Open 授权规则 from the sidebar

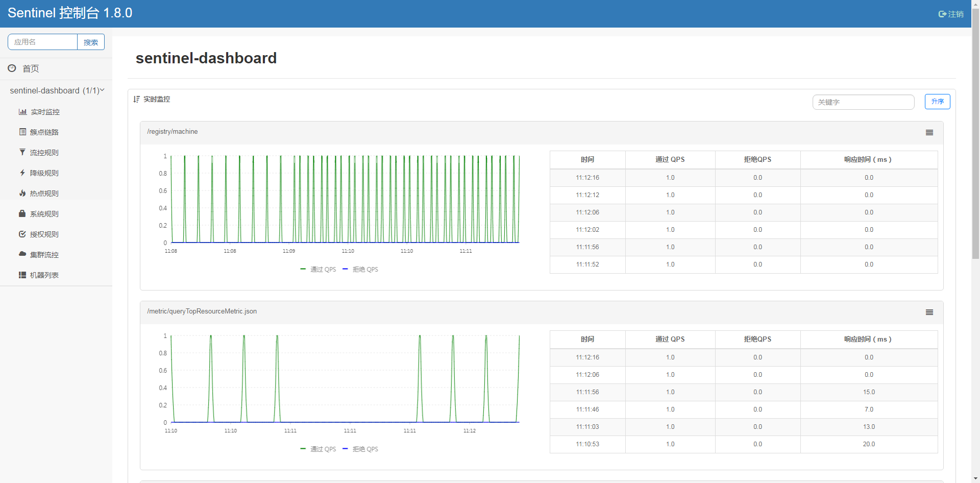(x=43, y=234)
